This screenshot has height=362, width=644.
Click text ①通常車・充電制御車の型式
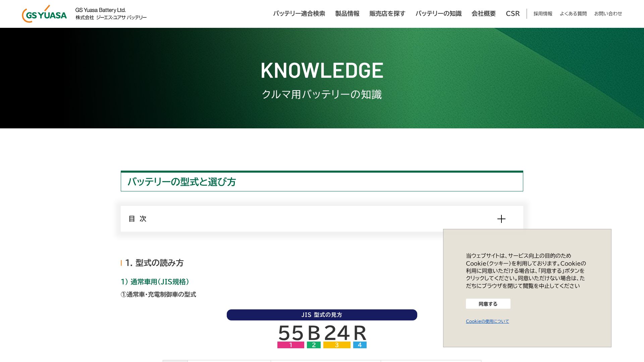(158, 294)
